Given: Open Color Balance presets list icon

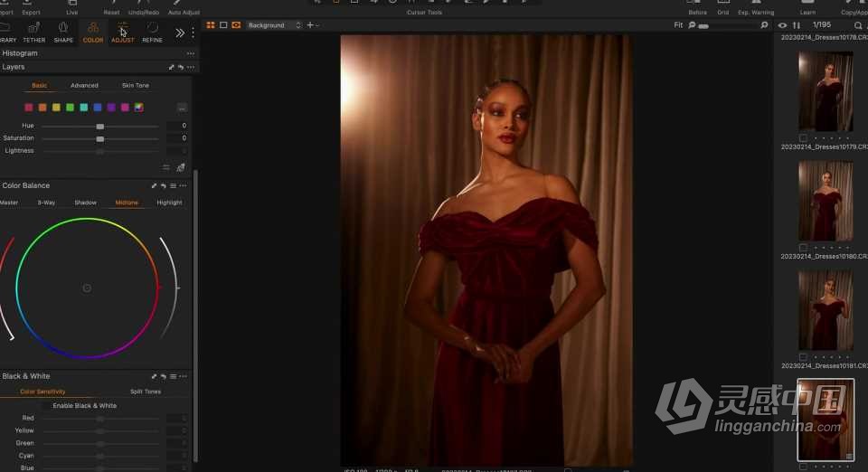Looking at the screenshot, I should (174, 186).
